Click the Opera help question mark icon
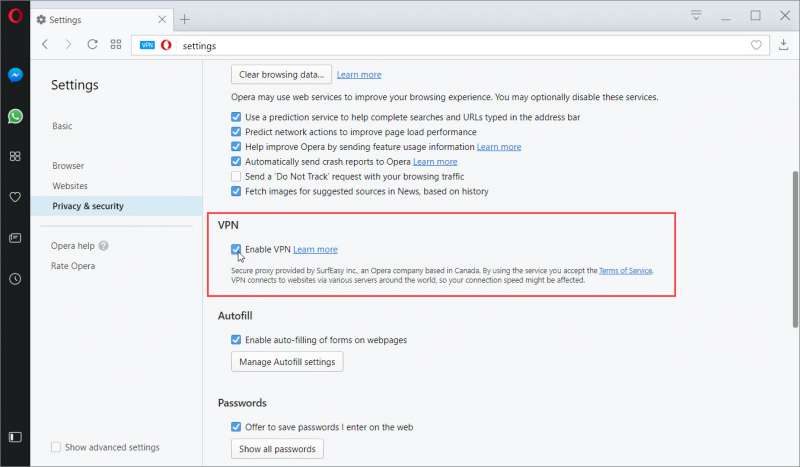The height and width of the screenshot is (467, 800). (x=104, y=245)
